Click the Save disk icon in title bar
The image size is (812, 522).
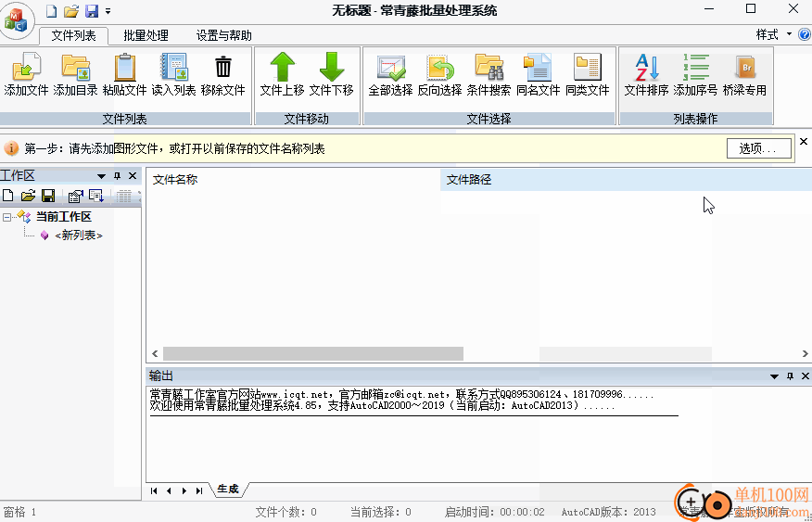click(x=92, y=10)
